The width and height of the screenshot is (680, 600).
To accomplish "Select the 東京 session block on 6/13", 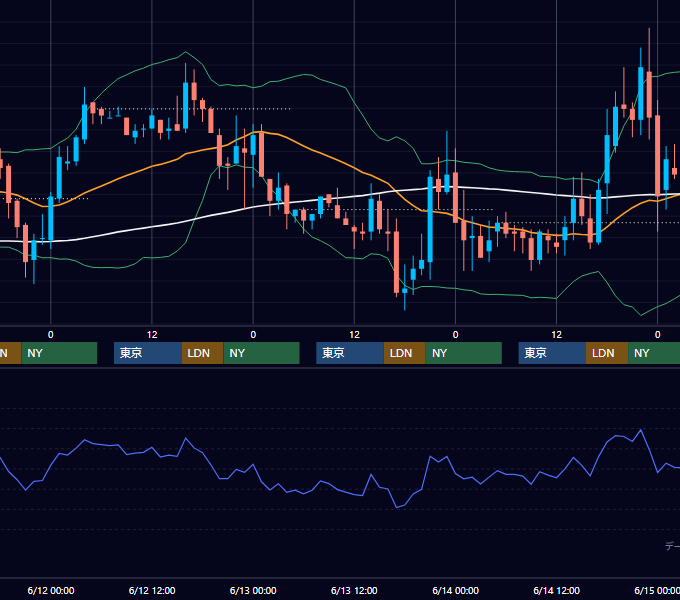I will [350, 353].
